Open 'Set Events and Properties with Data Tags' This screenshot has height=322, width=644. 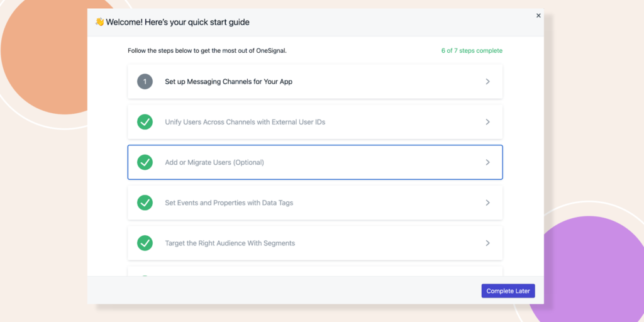pos(229,203)
